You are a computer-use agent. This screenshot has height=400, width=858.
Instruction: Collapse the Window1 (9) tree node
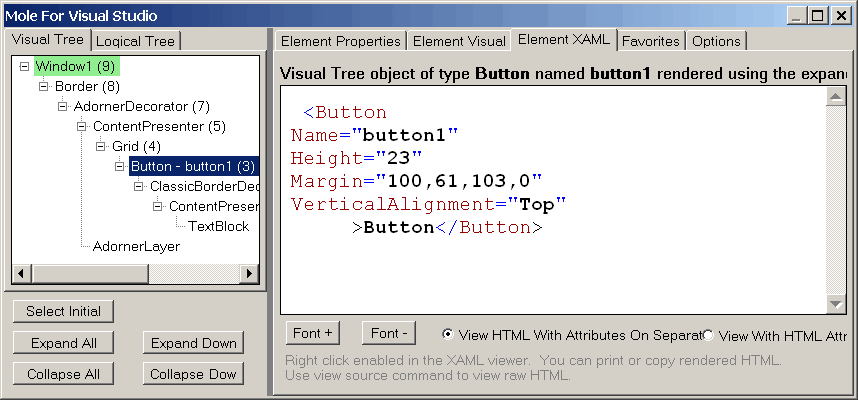pyautogui.click(x=24, y=67)
